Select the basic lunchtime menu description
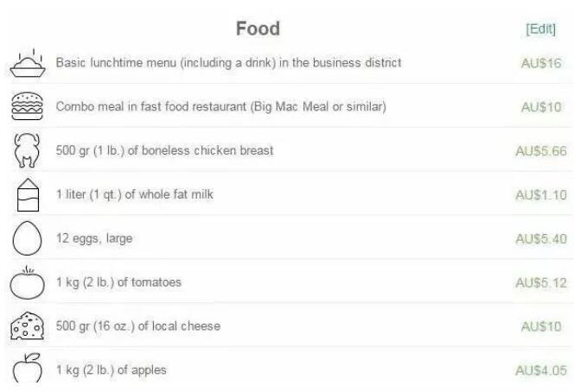This screenshot has width=574, height=392. [x=228, y=63]
